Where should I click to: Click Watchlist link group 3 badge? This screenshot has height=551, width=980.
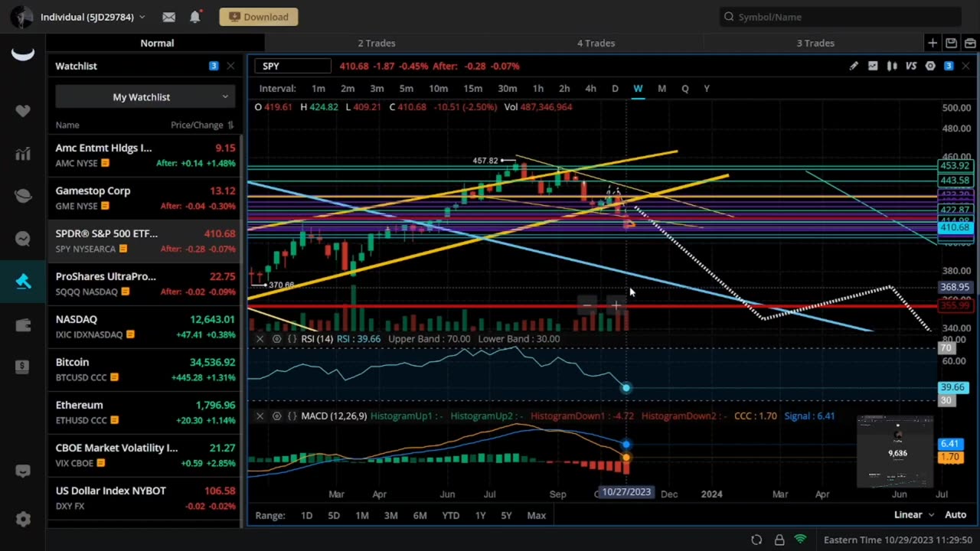pos(214,66)
